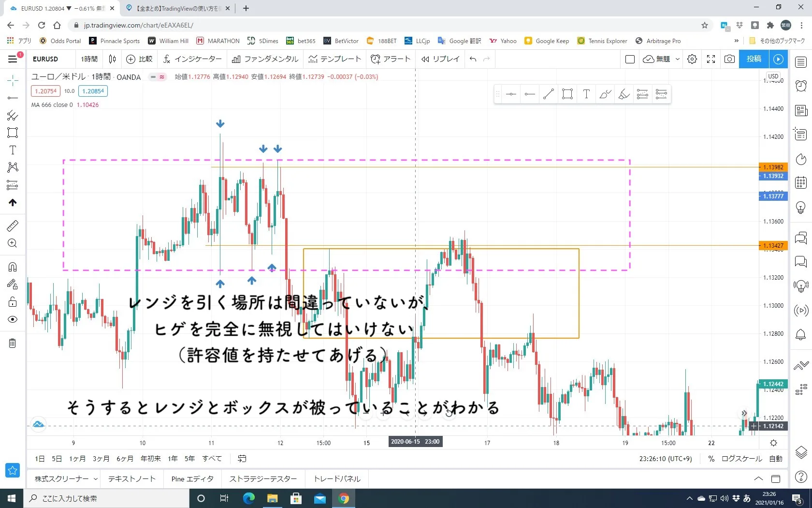Screen dimensions: 812x508
Task: Hide all drawings with eye icon
Action: click(13, 319)
